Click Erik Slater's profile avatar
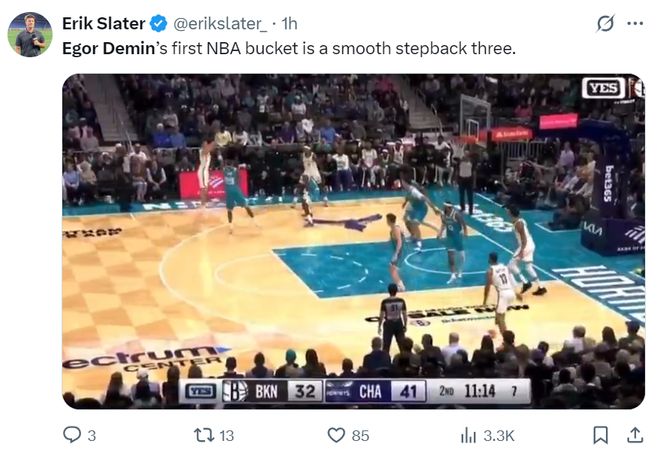This screenshot has height=456, width=660. [30, 35]
